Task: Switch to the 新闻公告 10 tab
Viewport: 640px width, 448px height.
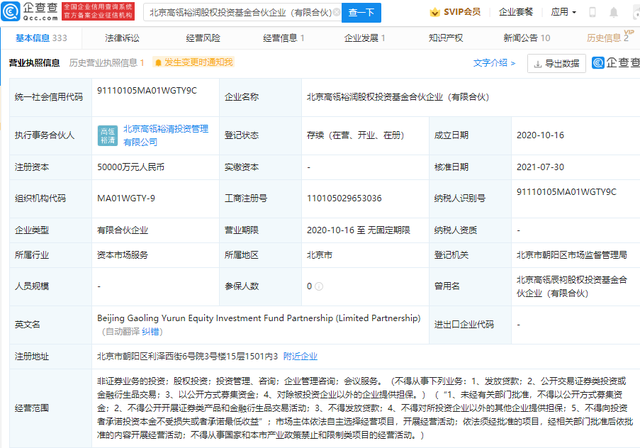Action: 527,38
